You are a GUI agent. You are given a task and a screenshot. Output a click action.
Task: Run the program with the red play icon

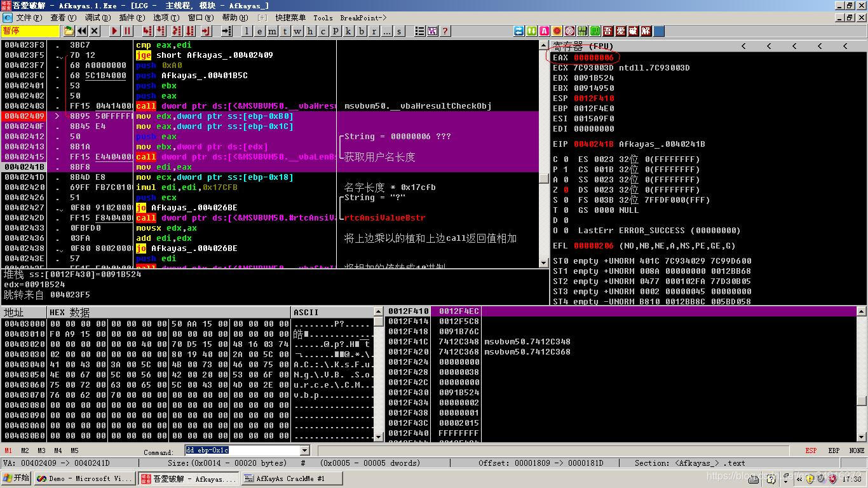click(x=115, y=30)
